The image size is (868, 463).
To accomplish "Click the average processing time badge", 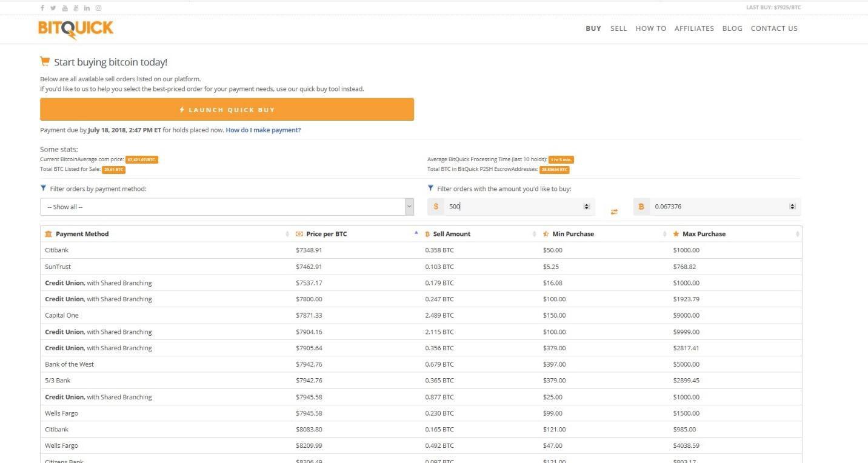I will click(561, 159).
